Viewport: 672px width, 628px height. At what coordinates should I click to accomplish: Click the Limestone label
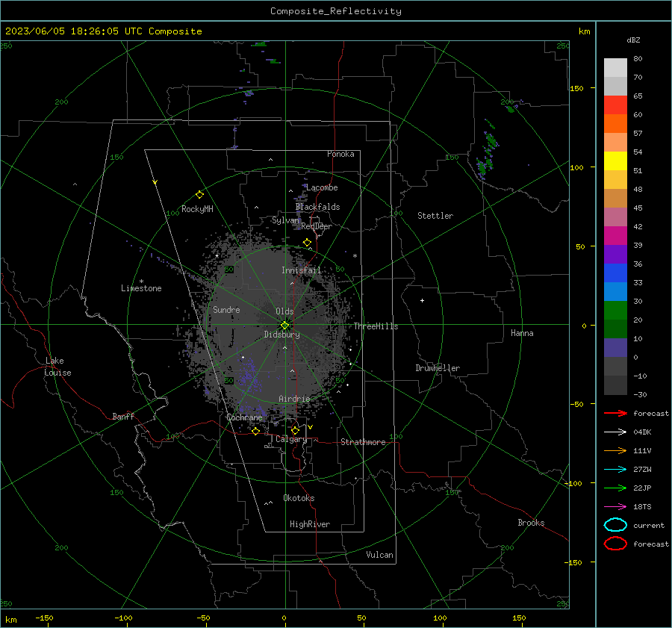(141, 288)
